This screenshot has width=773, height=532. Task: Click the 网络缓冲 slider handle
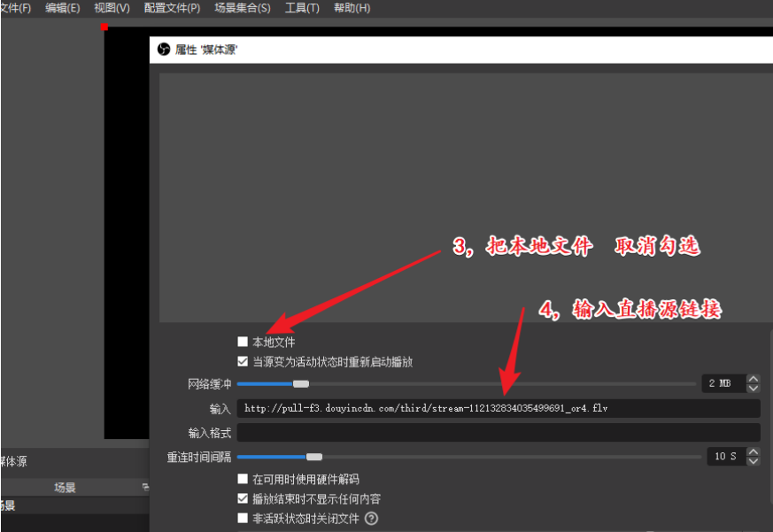301,383
